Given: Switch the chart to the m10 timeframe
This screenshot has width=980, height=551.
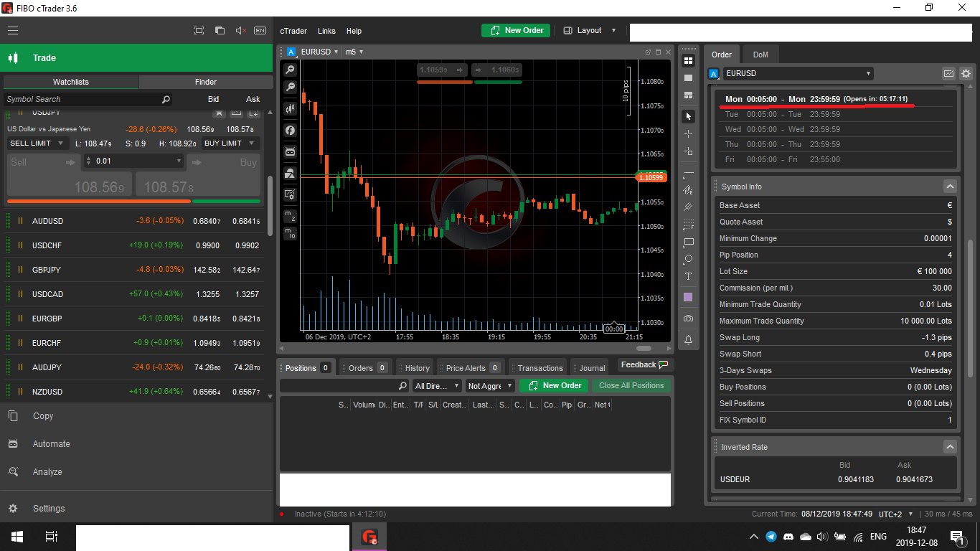Looking at the screenshot, I should [x=290, y=233].
